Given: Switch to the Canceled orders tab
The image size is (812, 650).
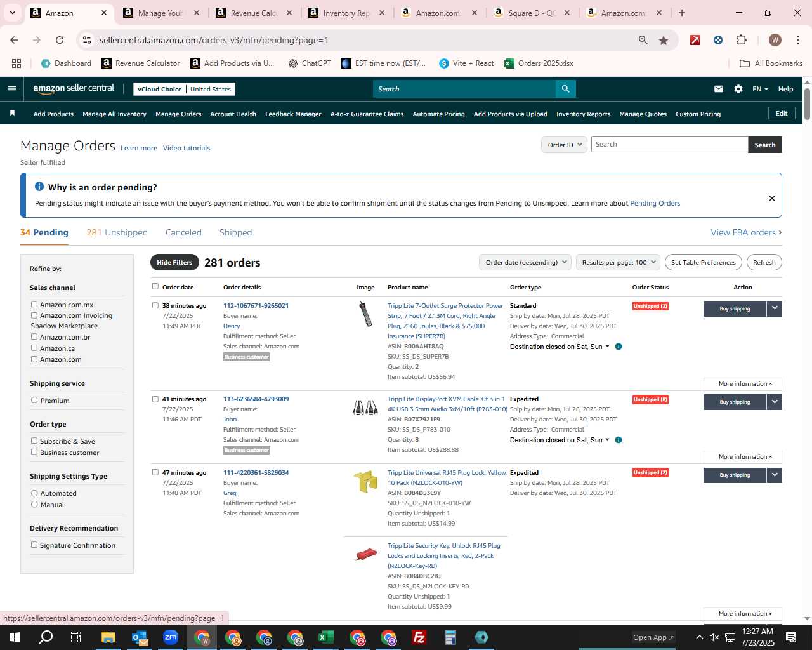Looking at the screenshot, I should point(183,232).
